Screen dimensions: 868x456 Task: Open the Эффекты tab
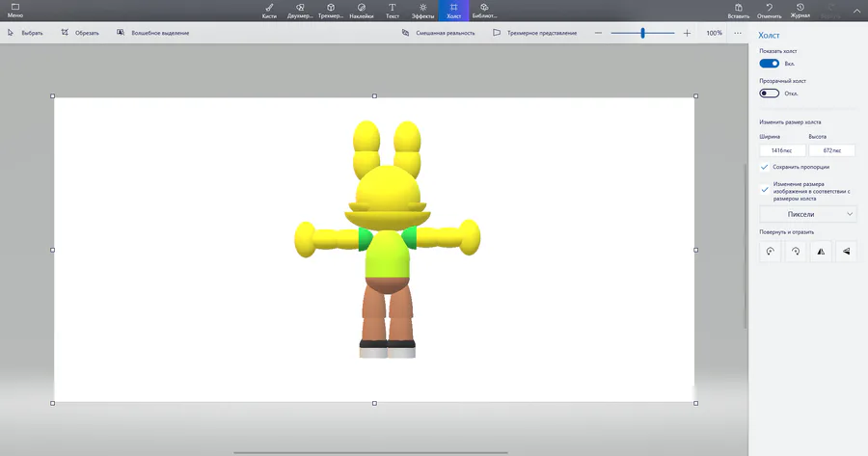pos(423,11)
